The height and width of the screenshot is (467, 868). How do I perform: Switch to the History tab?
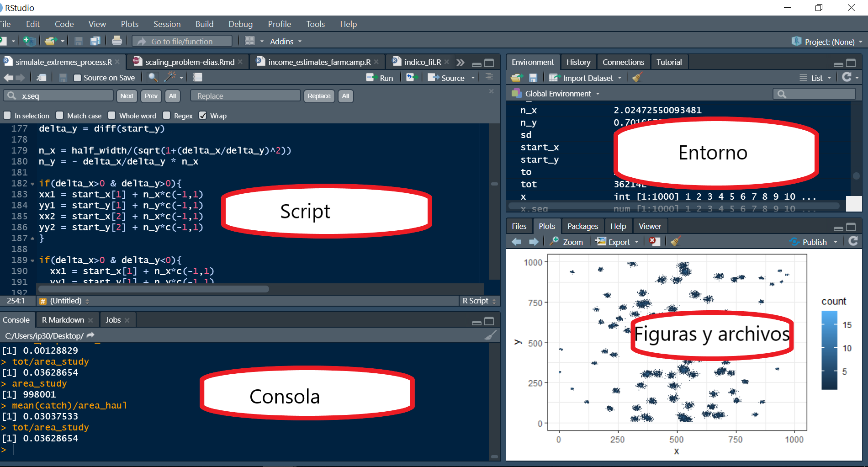(578, 62)
